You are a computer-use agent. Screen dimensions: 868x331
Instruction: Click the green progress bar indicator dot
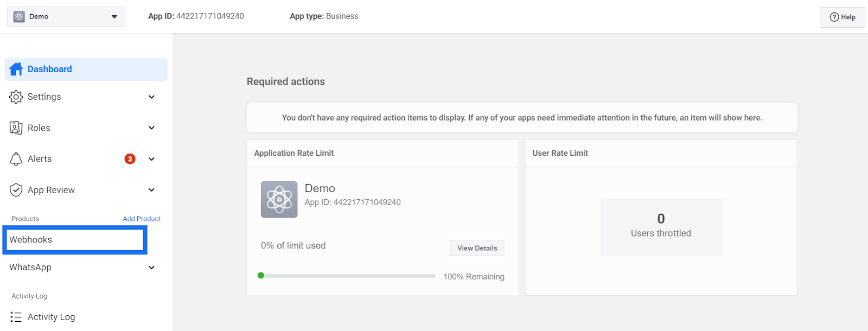click(261, 276)
